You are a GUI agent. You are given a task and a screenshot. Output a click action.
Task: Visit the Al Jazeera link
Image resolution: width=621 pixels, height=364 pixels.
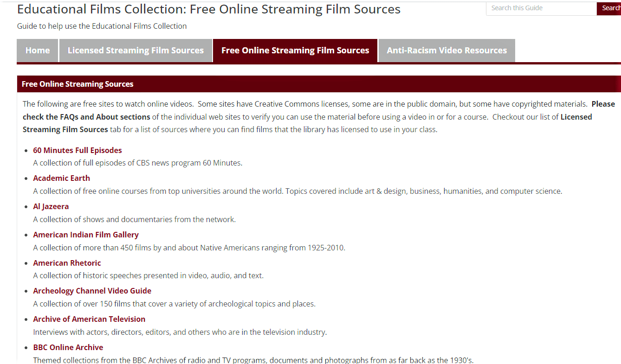(x=51, y=206)
